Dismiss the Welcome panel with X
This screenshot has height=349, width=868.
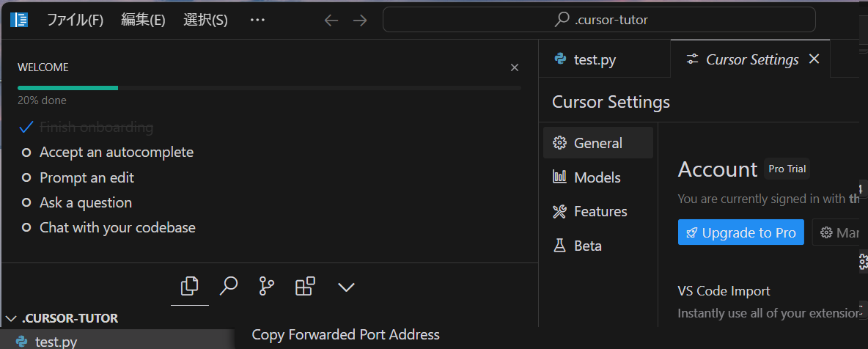pyautogui.click(x=515, y=67)
